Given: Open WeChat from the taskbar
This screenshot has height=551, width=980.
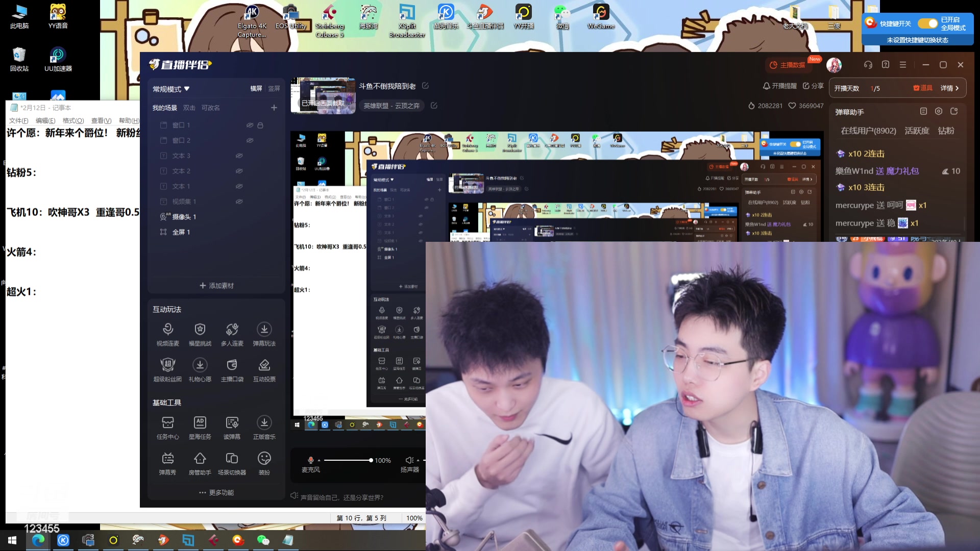Looking at the screenshot, I should coord(263,540).
